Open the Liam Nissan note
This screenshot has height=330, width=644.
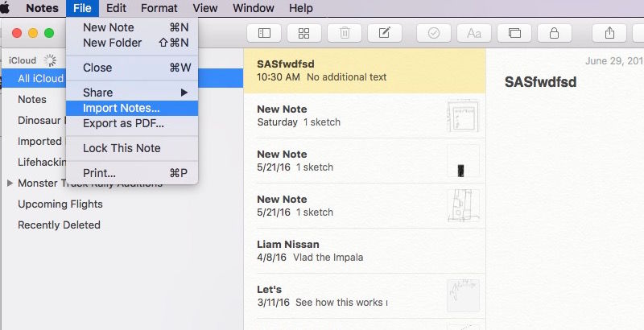click(x=365, y=251)
